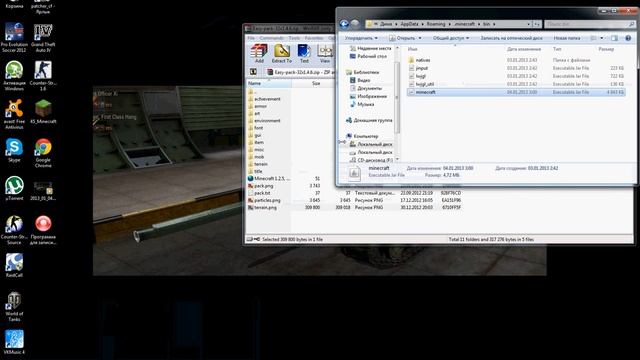Screen dimensions: 640x360
Task: Click the Explorer forward navigation arrow
Action: [x=355, y=24]
